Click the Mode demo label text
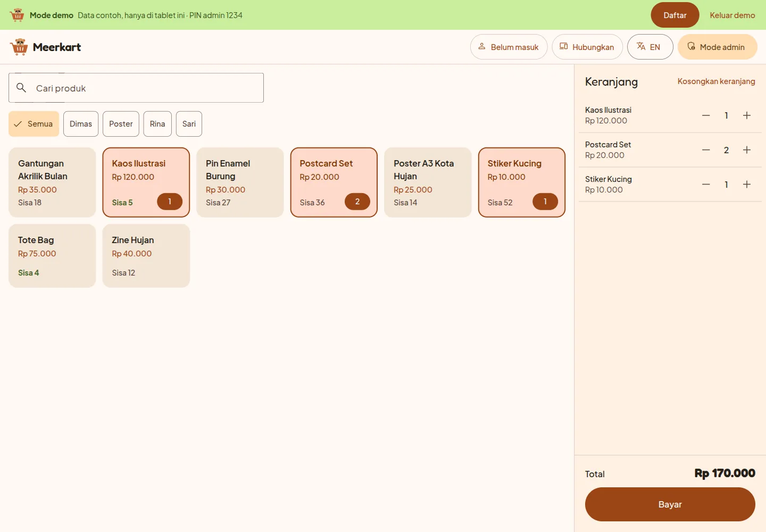The image size is (766, 532). point(52,15)
